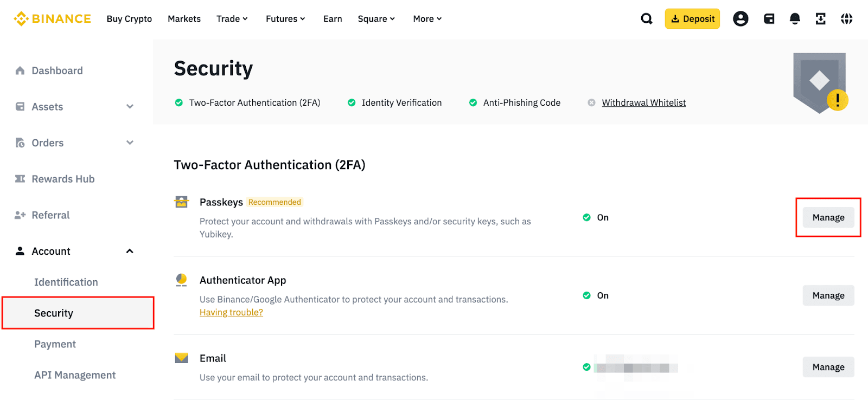Click Manage button for Passkeys
The image size is (868, 400).
pyautogui.click(x=828, y=217)
